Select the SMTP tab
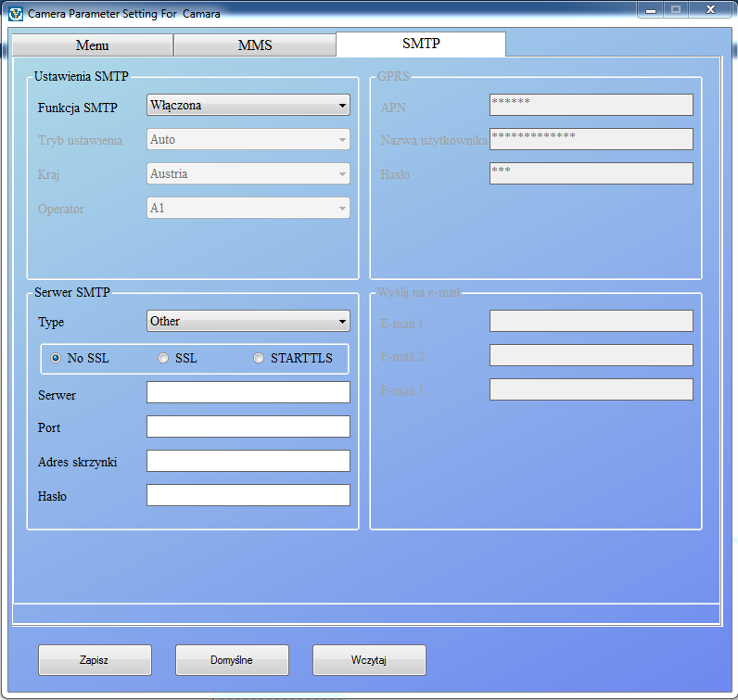 click(420, 44)
